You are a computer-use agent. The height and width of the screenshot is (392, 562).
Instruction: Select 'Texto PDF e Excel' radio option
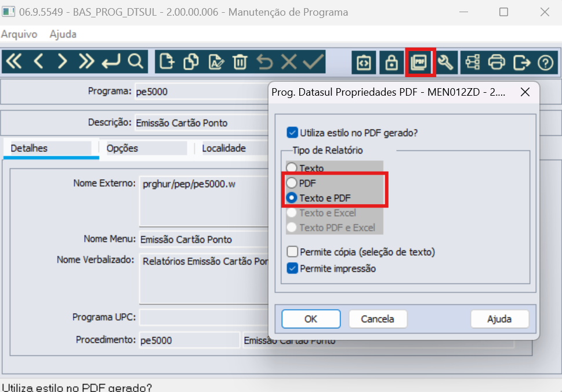tap(291, 227)
